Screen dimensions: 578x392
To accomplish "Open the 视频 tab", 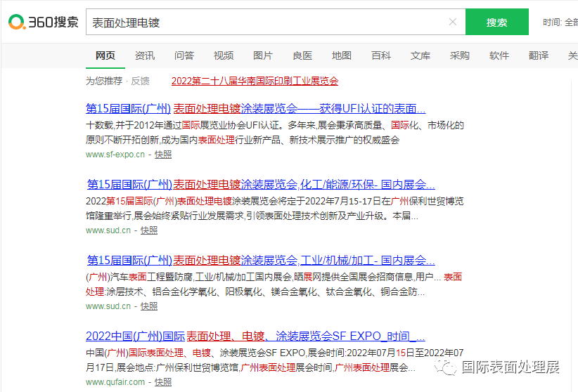I will pos(224,55).
